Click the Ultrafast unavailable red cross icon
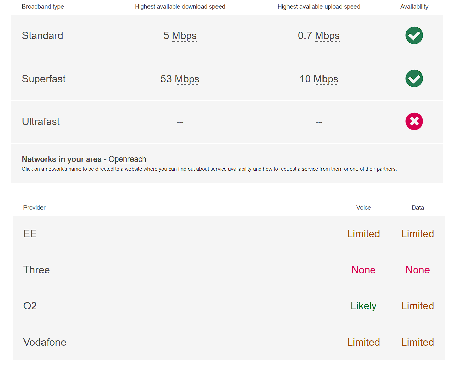This screenshot has height=365, width=451. 414,121
